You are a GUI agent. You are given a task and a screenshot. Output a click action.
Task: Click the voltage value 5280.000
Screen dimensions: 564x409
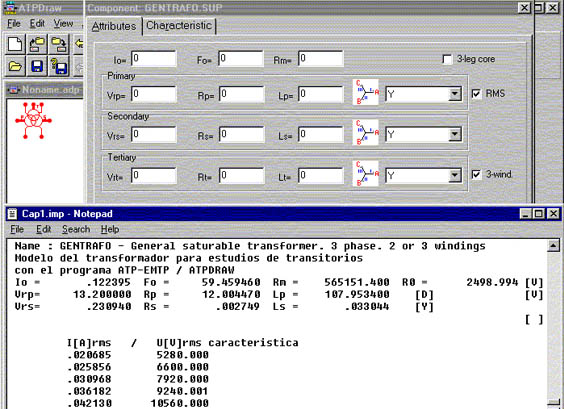tap(183, 355)
